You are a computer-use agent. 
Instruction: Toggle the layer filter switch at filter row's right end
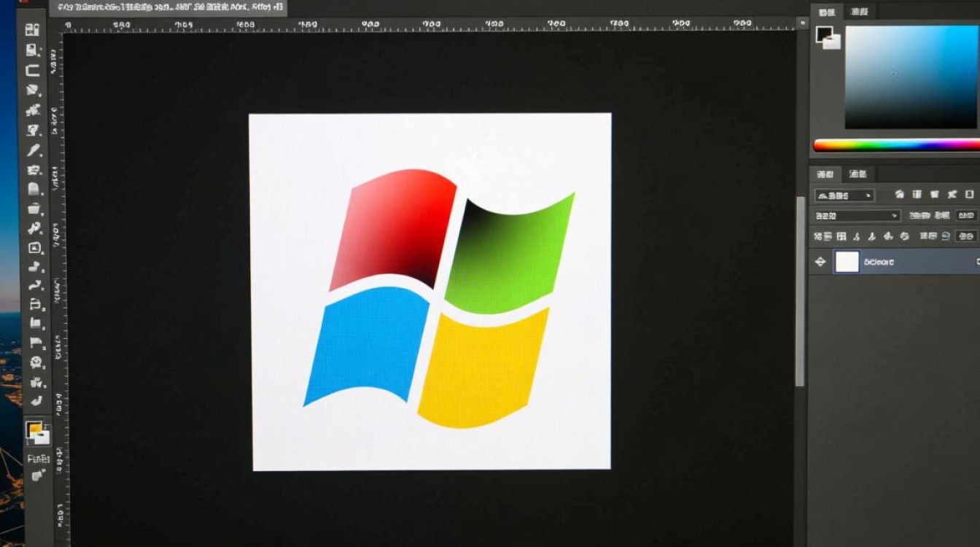tap(969, 195)
